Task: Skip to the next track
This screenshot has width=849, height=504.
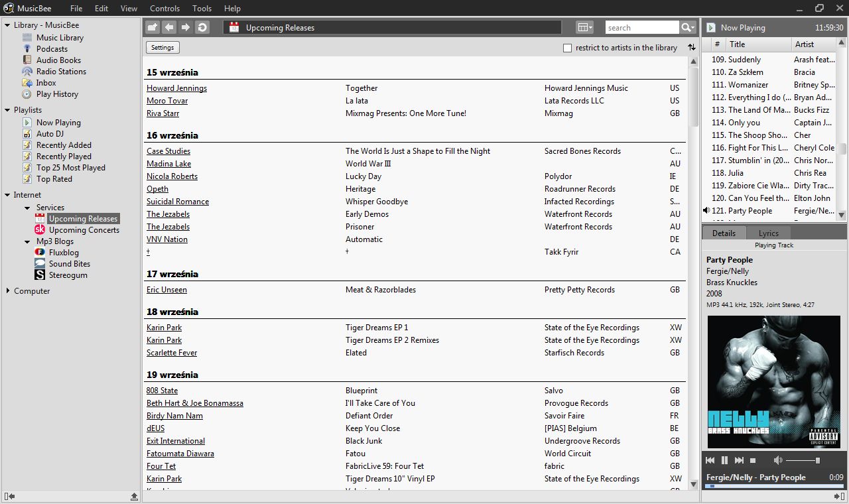Action: [x=739, y=460]
